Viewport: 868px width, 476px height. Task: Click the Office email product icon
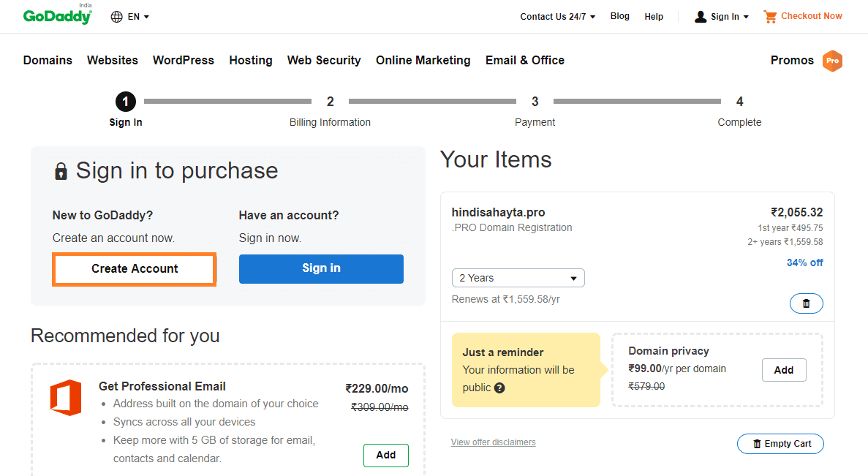coord(66,398)
